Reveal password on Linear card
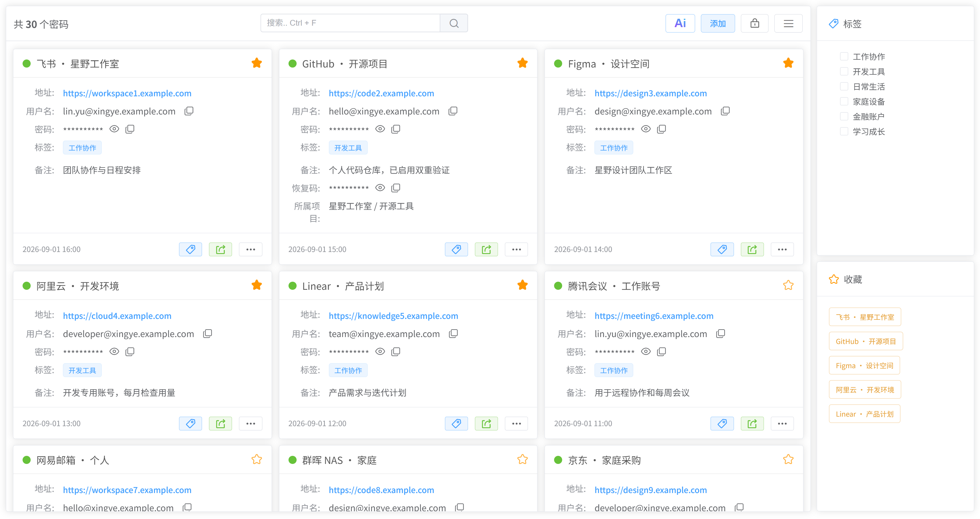 point(380,351)
